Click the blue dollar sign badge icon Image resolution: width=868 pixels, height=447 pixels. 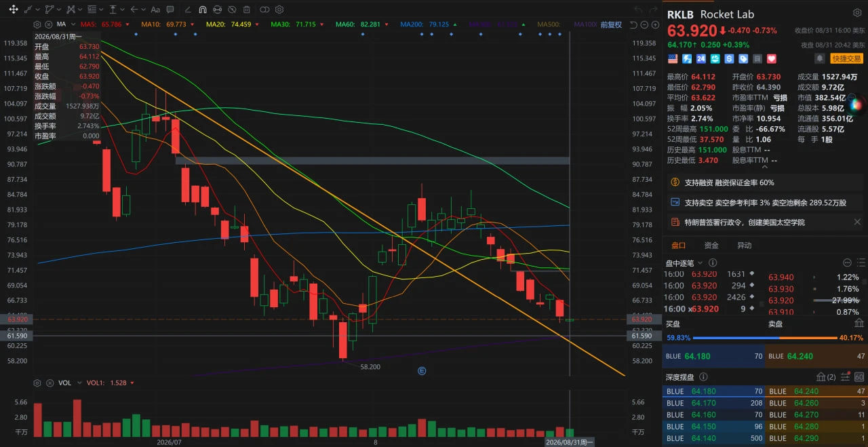(x=730, y=59)
